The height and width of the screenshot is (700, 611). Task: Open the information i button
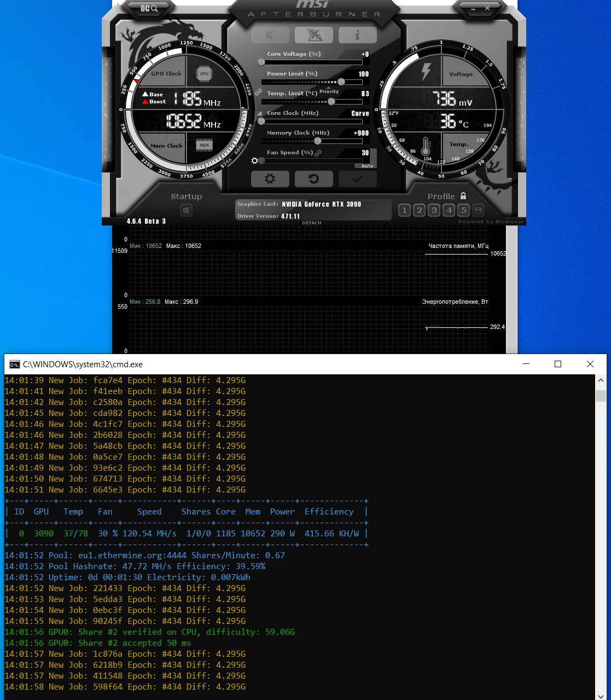pyautogui.click(x=357, y=35)
